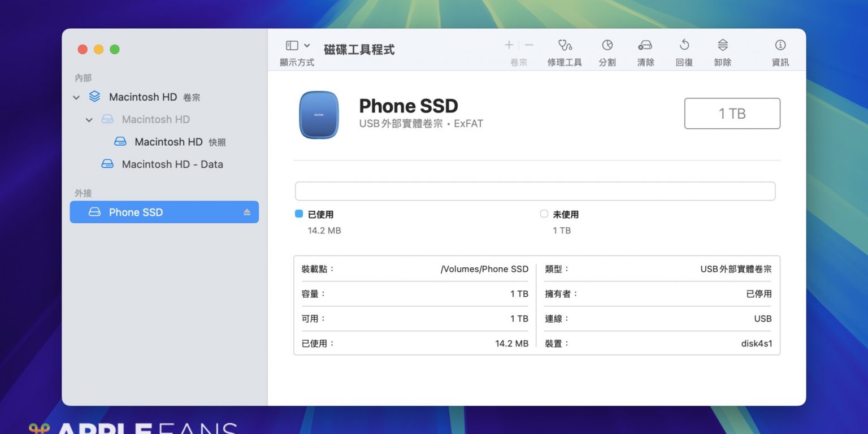
Task: Eject Phone SSD using the eject icon
Action: coord(247,212)
